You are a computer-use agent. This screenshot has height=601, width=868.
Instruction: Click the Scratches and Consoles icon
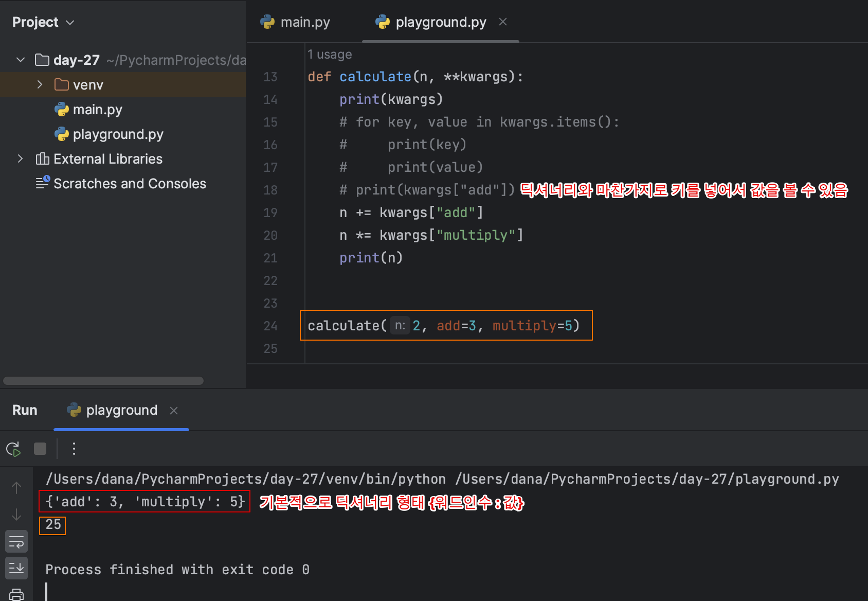point(43,182)
